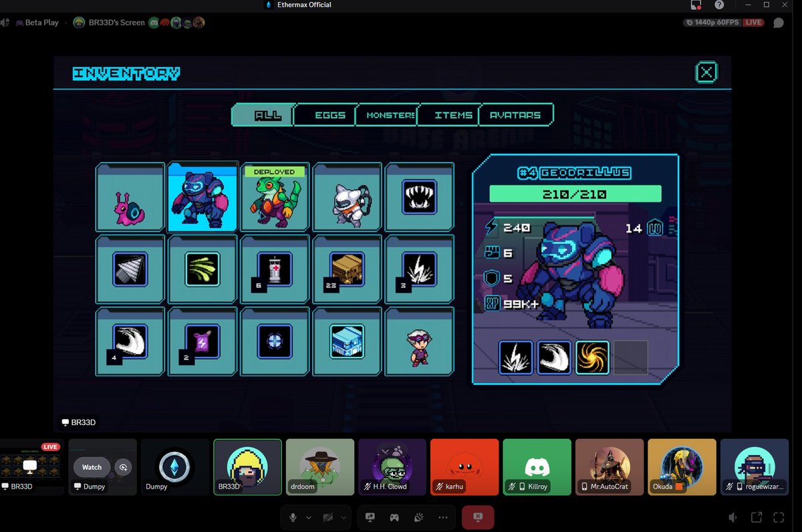Select BR33D's participant avatar tile

(x=247, y=467)
